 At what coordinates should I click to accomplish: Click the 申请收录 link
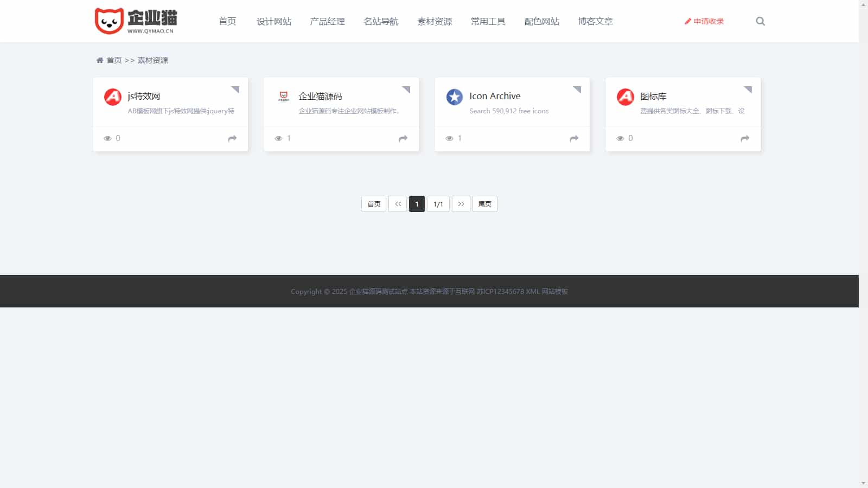(704, 21)
